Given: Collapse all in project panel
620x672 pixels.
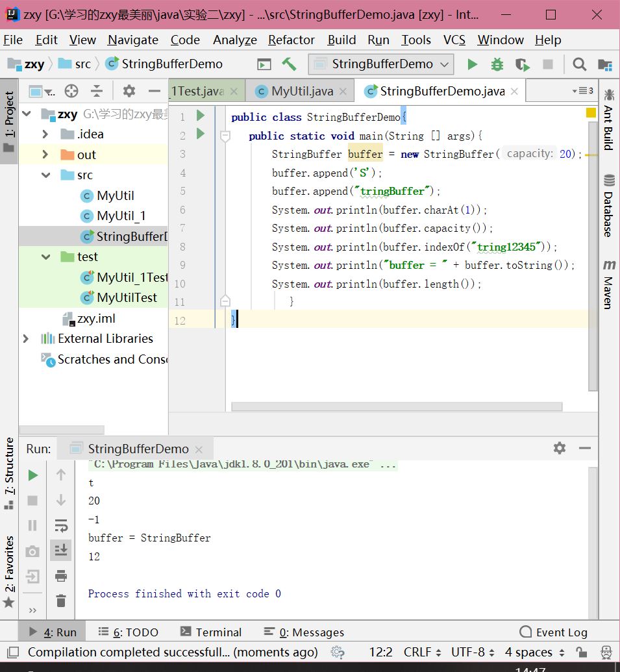Looking at the screenshot, I should (x=97, y=91).
